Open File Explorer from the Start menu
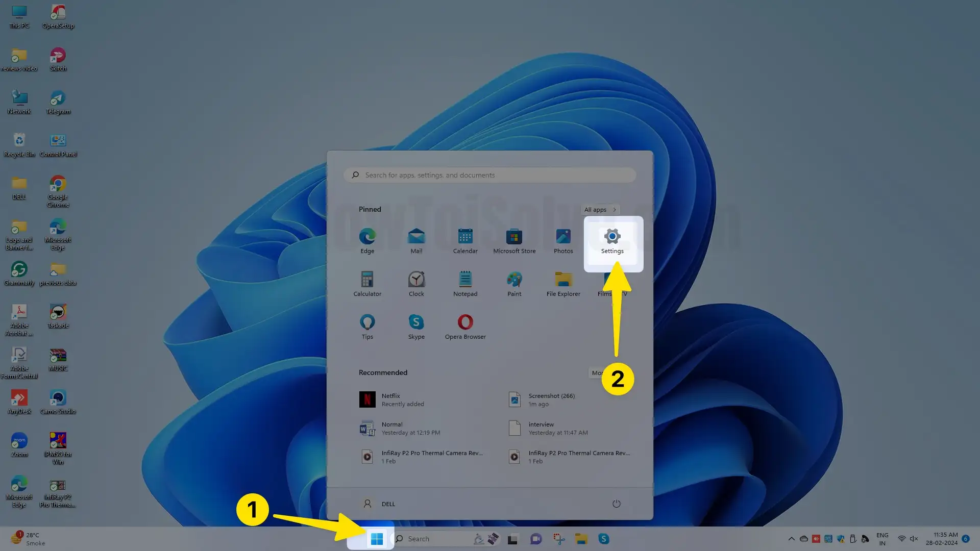The image size is (980, 551). point(563,284)
